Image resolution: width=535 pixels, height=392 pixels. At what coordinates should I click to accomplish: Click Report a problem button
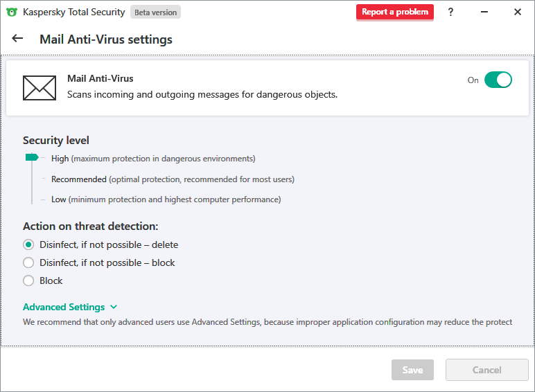395,12
